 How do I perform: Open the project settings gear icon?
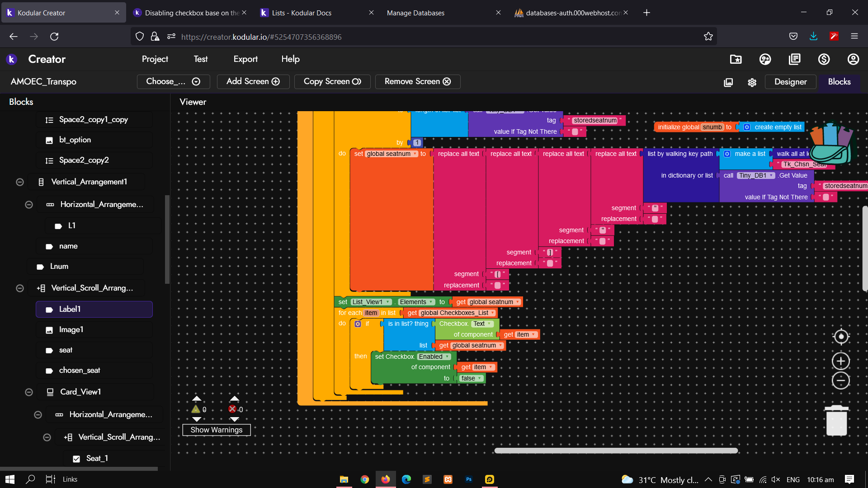tap(752, 82)
